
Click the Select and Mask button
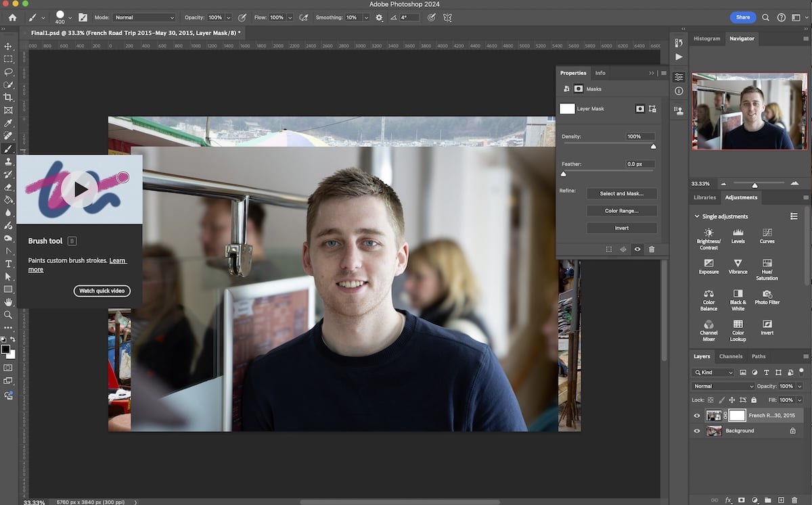621,193
